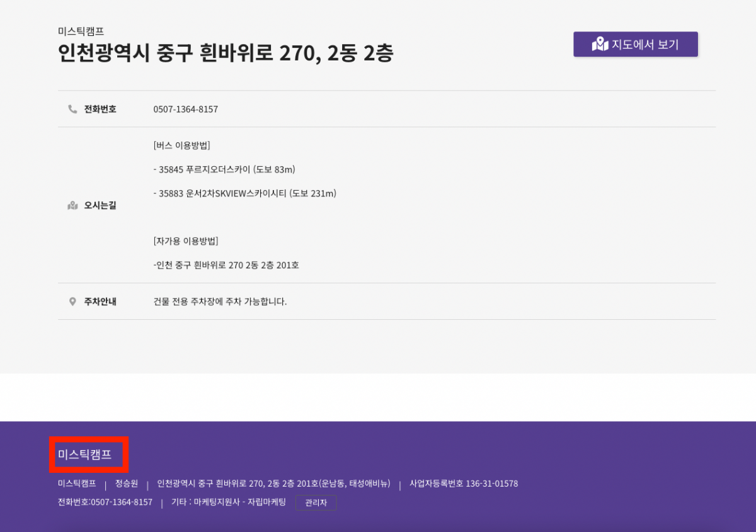Viewport: 756px width, 532px height.
Task: Click the [버스 이용방법] heading
Action: point(181,145)
